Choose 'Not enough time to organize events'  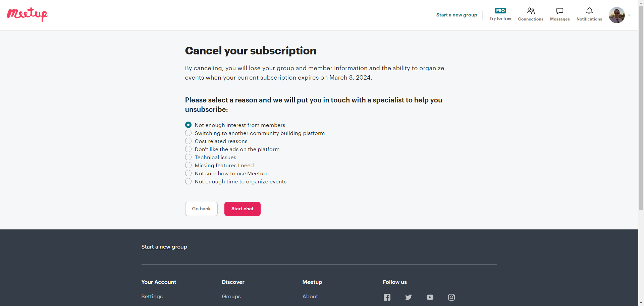[189, 181]
